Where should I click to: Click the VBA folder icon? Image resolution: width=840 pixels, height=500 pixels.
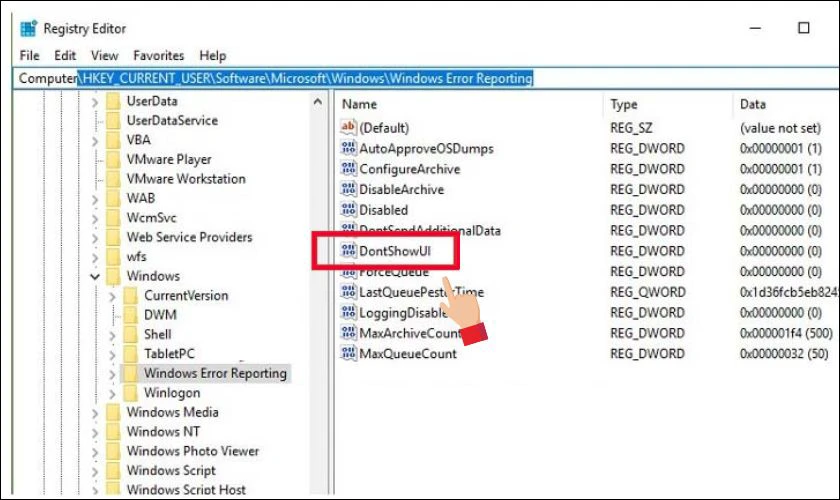point(113,140)
